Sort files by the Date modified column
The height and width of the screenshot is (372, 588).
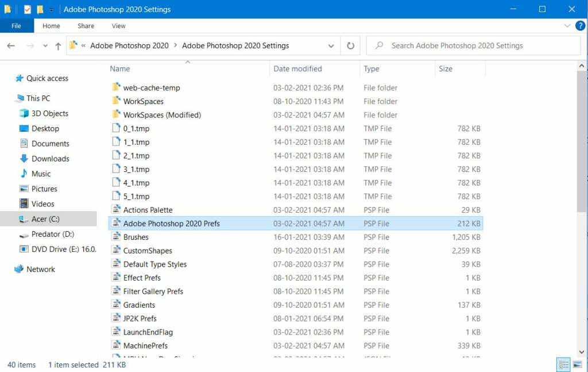coord(297,68)
